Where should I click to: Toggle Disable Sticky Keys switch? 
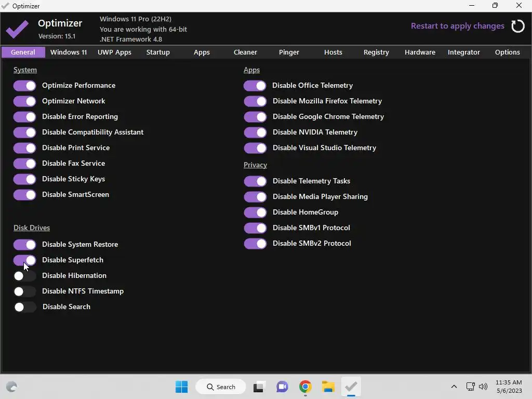click(x=25, y=179)
